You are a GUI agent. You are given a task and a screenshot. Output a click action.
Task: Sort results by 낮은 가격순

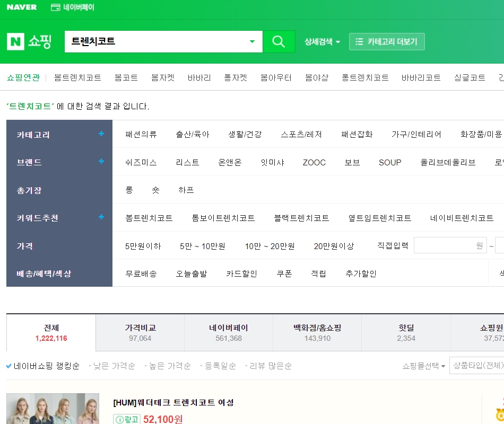pyautogui.click(x=114, y=366)
